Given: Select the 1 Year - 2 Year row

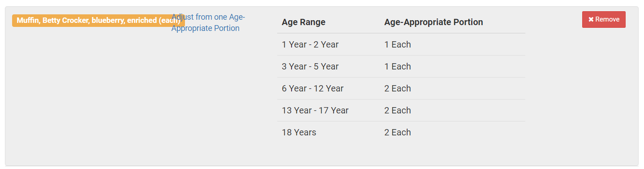Looking at the screenshot, I should tap(401, 44).
